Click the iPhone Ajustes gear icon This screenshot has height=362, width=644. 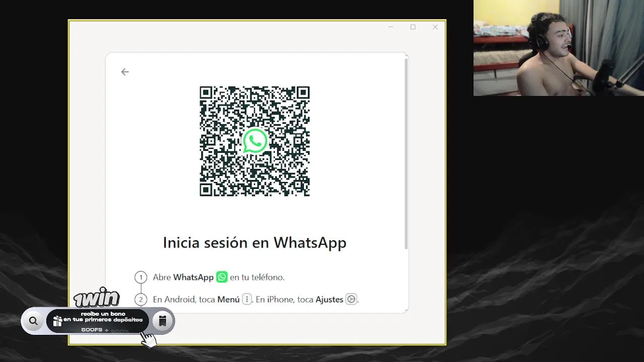pos(351,299)
